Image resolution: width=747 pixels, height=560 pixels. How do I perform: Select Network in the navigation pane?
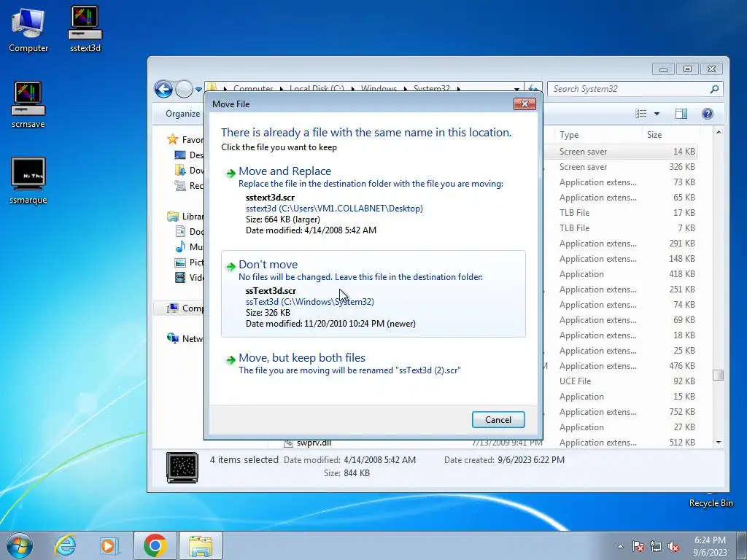(x=186, y=338)
